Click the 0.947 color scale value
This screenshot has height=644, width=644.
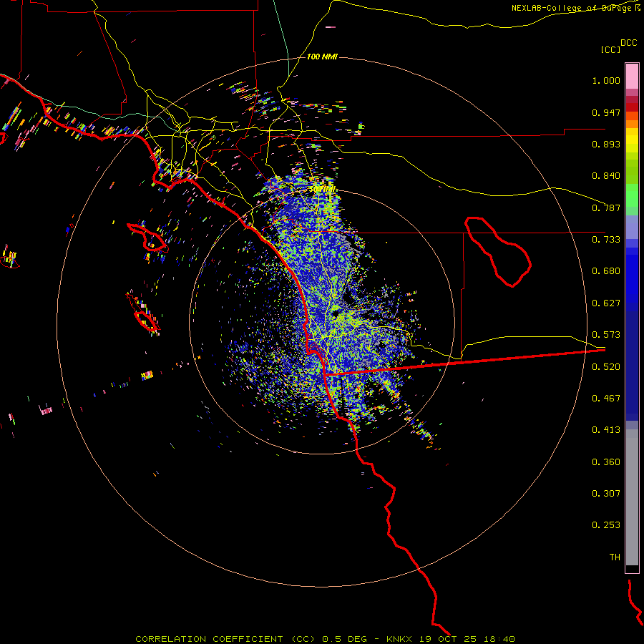[606, 112]
